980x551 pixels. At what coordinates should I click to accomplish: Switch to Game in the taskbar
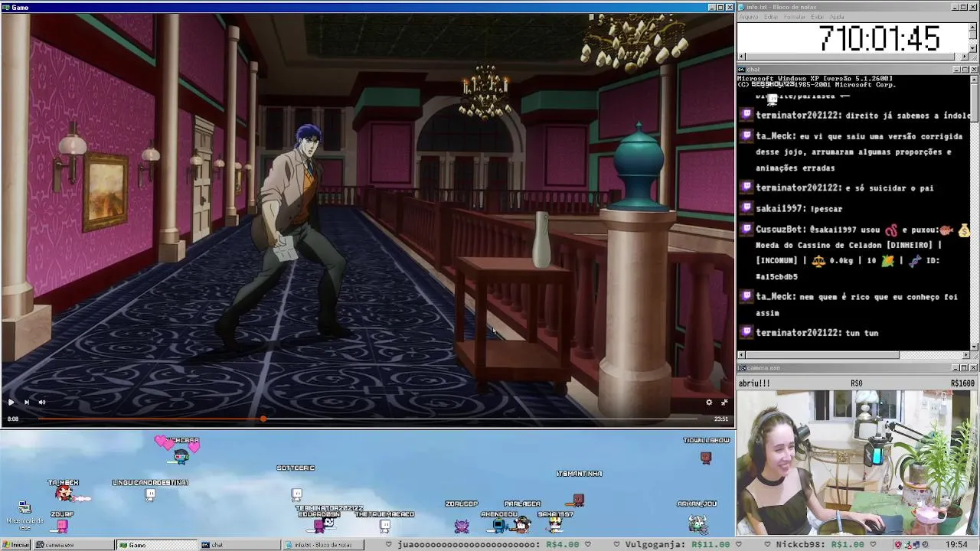(x=156, y=545)
